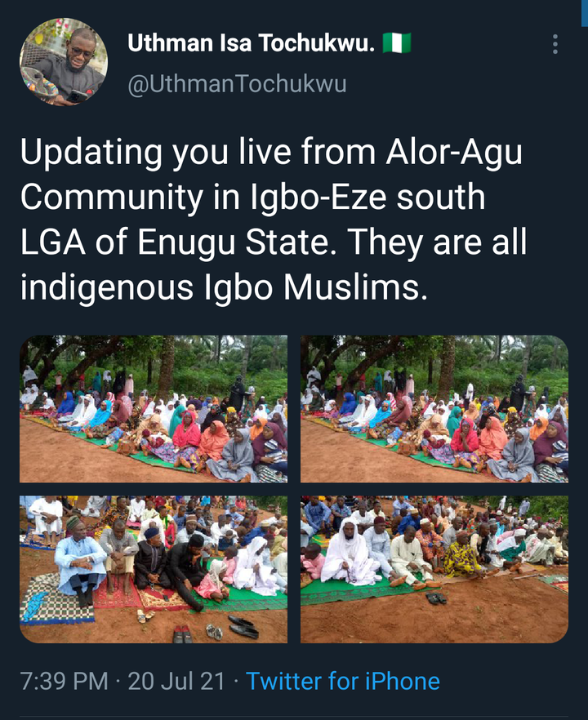The image size is (588, 720).
Task: Open the display name Uthman Isa Tochukwu
Action: tap(252, 43)
